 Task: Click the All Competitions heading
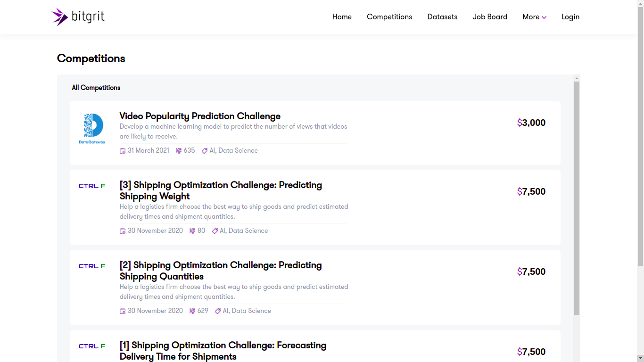(x=96, y=88)
